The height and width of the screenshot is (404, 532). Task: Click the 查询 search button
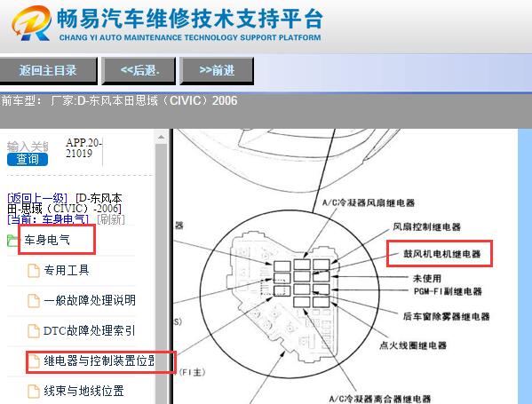(28, 160)
